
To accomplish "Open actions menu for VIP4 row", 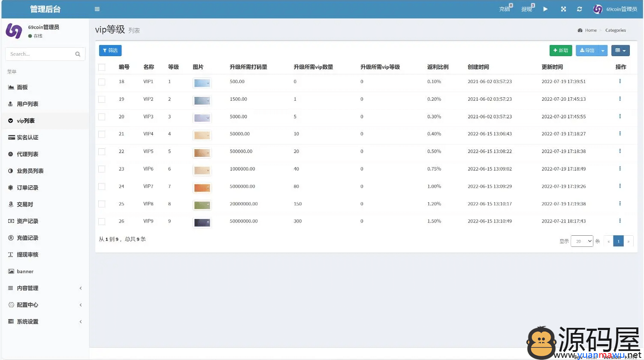I will pos(620,134).
